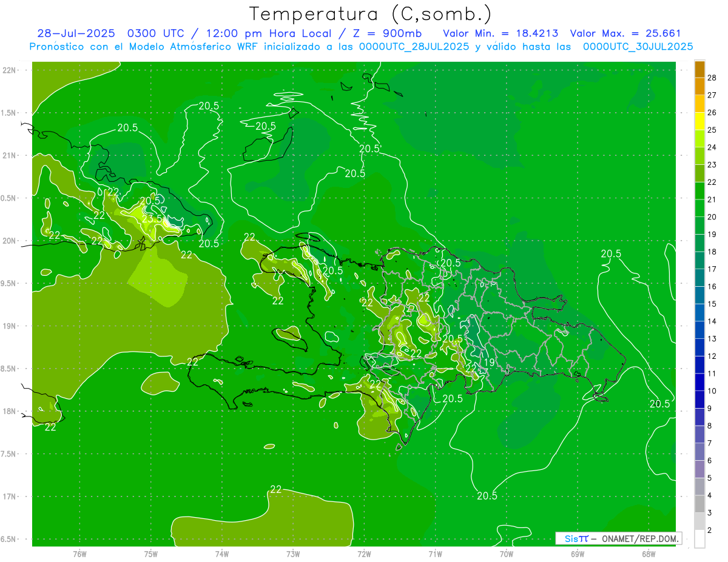Screen dimensions: 728x562
Task: Click the bright yellow swatch between 25 and 26
Action: point(699,121)
